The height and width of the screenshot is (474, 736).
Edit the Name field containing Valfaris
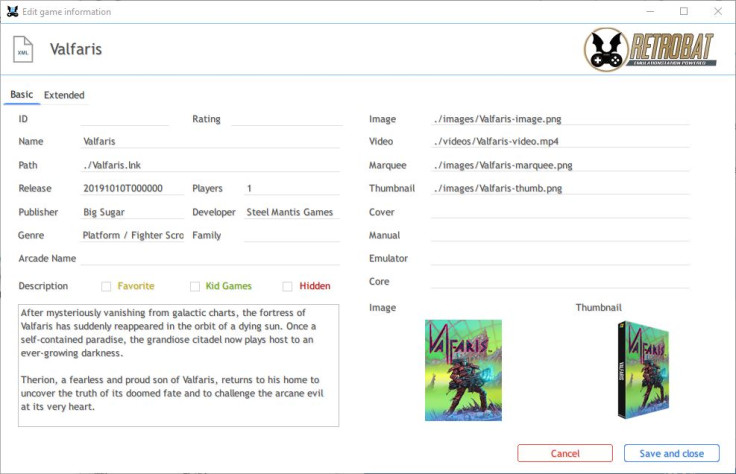[x=210, y=141]
